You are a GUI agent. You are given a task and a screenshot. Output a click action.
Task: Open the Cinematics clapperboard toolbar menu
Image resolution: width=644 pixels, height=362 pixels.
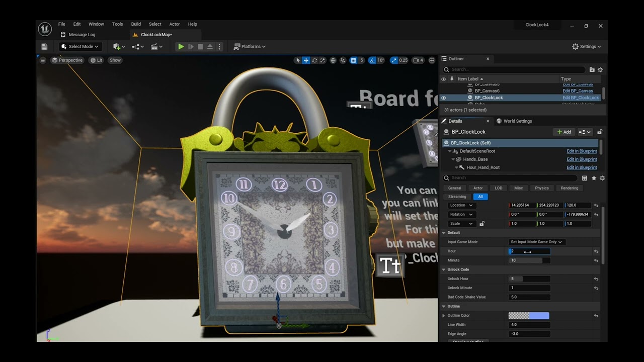coord(155,47)
